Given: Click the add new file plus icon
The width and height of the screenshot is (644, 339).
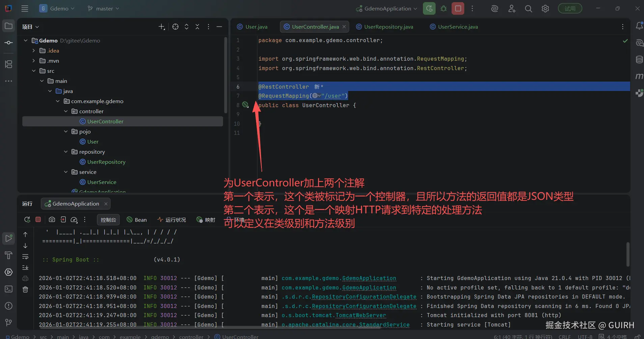Looking at the screenshot, I should pyautogui.click(x=162, y=27).
